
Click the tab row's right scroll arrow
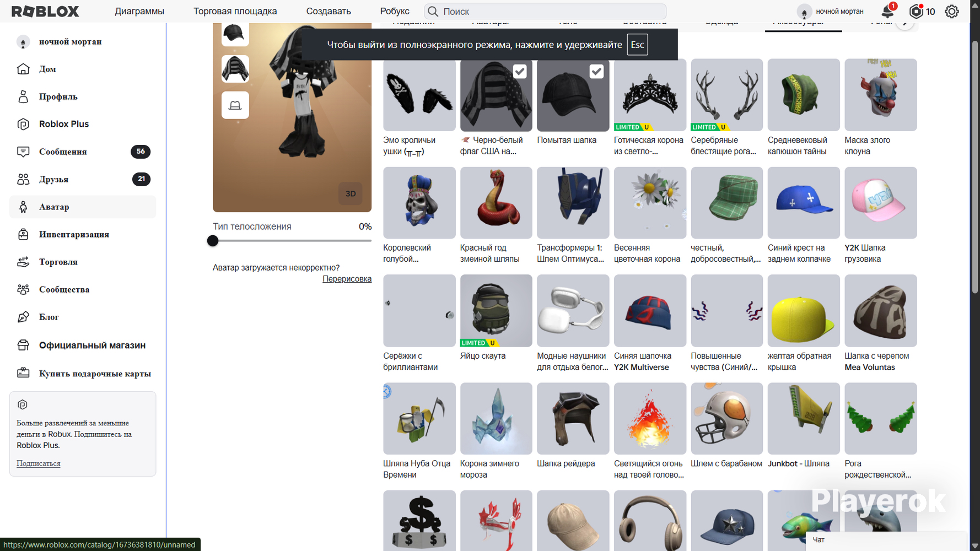905,24
